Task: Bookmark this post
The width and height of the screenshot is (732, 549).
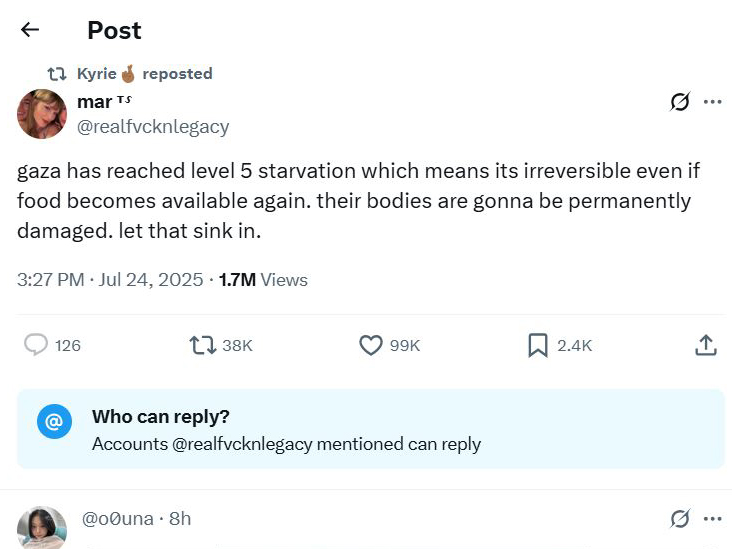Action: click(x=538, y=345)
